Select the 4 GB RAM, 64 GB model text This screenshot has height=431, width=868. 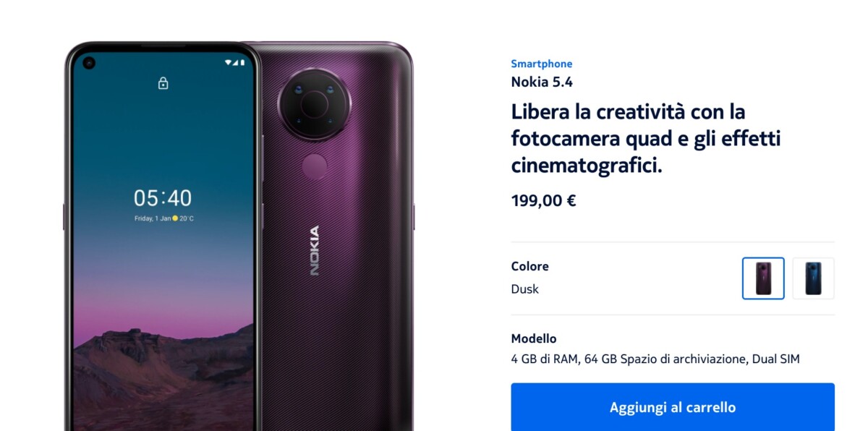655,359
